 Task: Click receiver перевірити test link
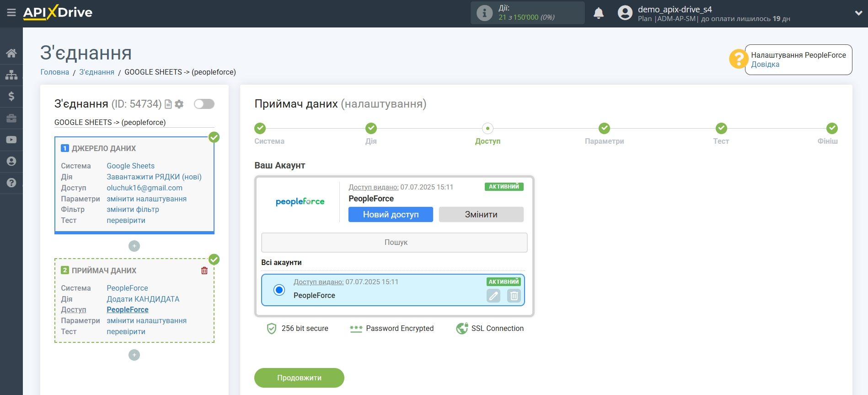(x=126, y=331)
